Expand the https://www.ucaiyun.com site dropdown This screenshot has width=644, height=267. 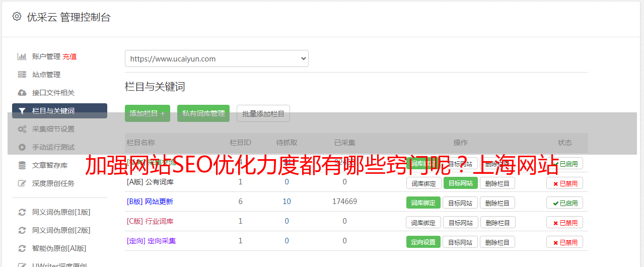pos(217,58)
